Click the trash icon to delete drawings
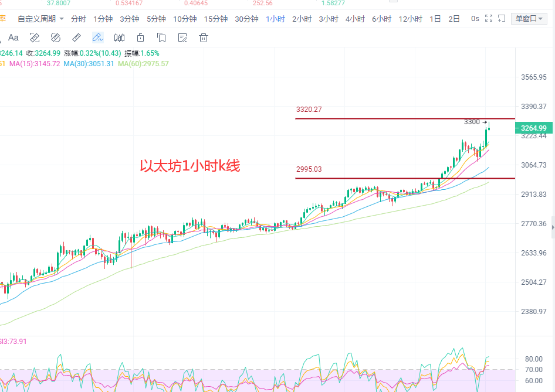555x392 pixels. point(204,38)
